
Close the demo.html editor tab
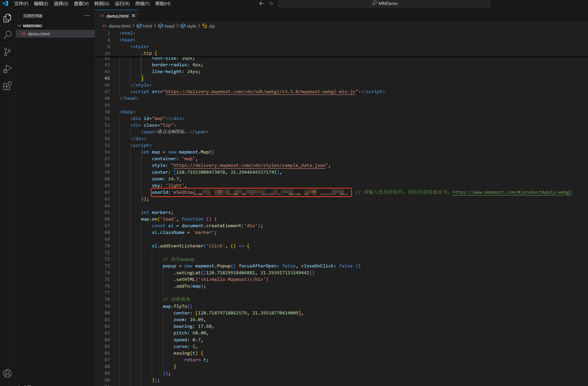pyautogui.click(x=133, y=16)
